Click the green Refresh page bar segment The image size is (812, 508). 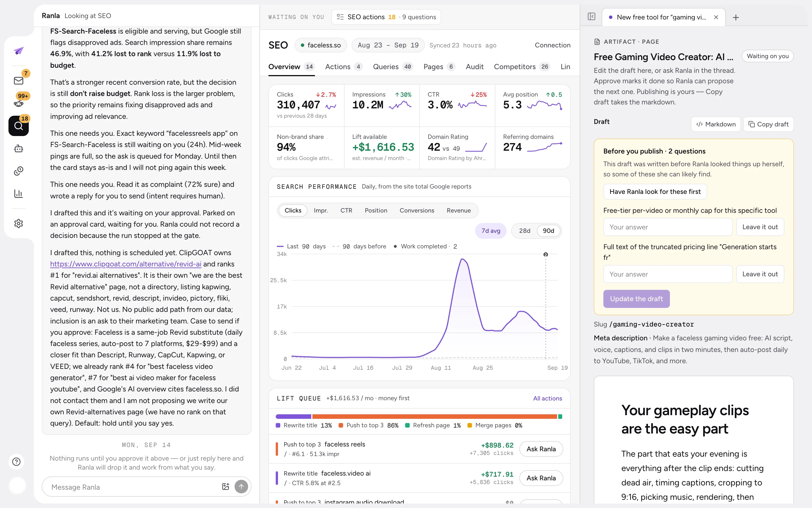(x=560, y=417)
